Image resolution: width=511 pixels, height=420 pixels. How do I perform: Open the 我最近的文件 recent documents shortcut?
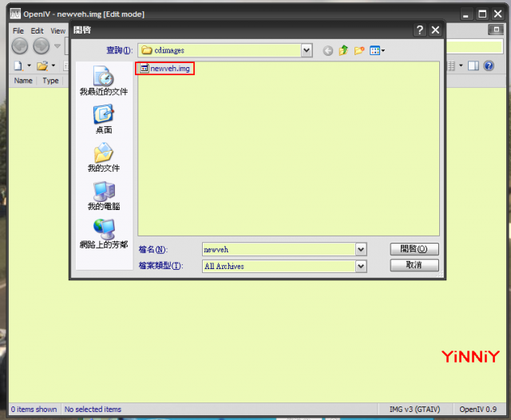pos(104,81)
